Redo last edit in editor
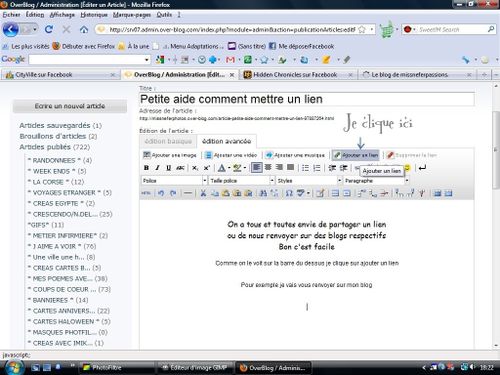Image resolution: width=500 pixels, height=375 pixels. point(173,193)
